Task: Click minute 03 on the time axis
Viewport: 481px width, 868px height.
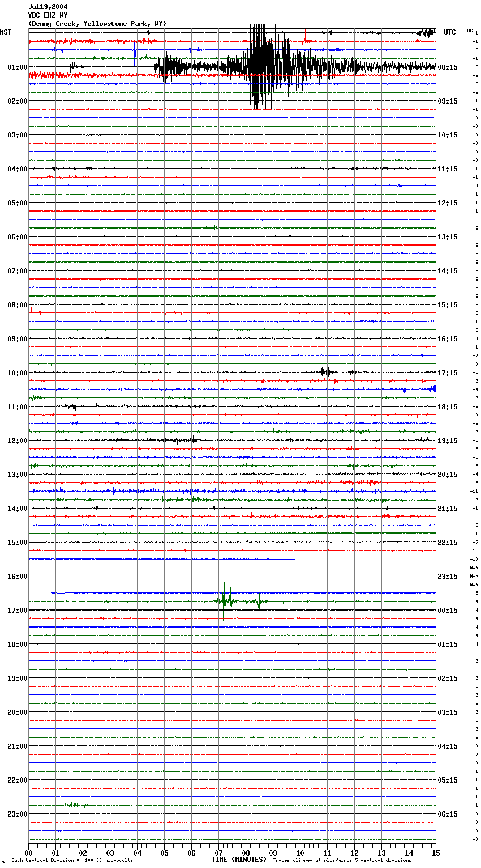Action: [x=110, y=853]
